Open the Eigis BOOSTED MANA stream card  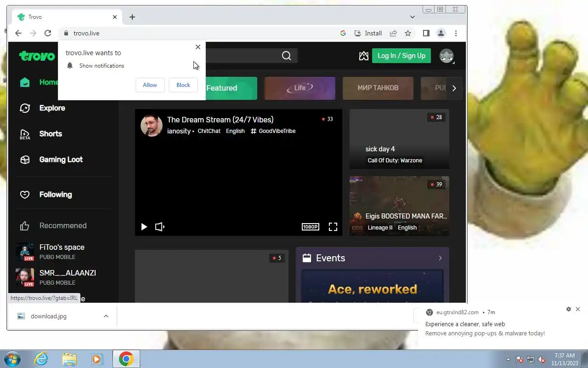tap(399, 206)
